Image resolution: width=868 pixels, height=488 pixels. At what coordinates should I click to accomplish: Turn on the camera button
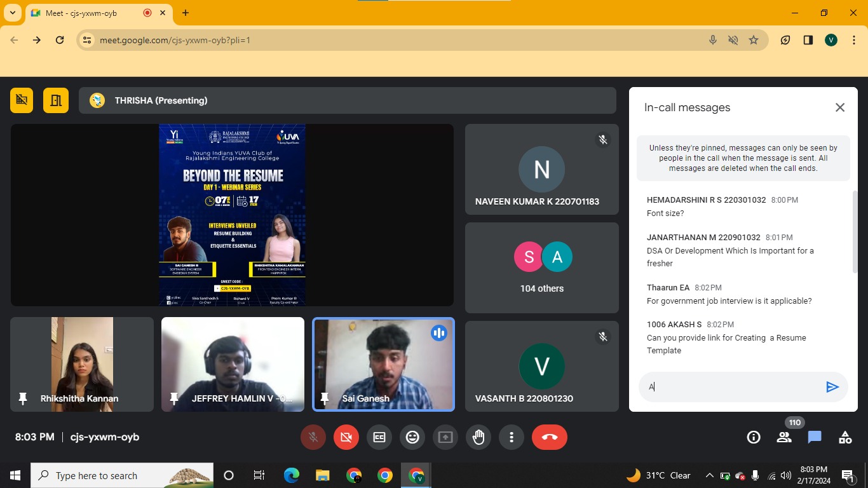click(x=346, y=437)
